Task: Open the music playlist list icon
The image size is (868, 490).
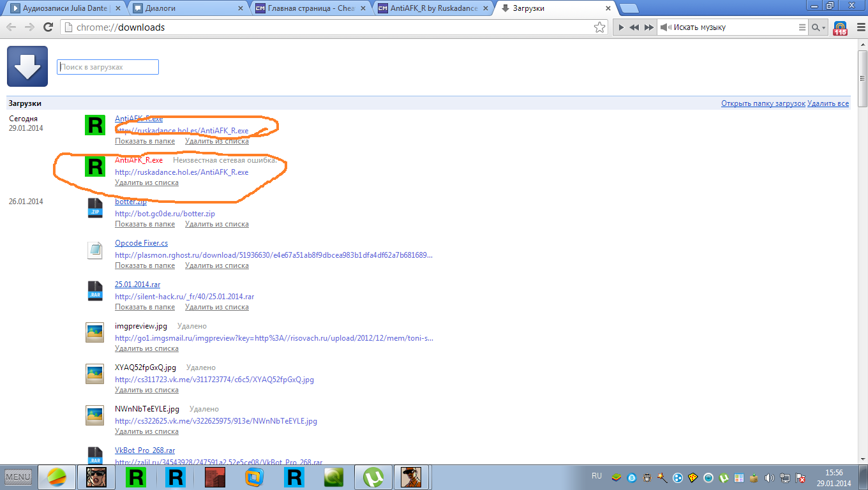Action: [x=802, y=27]
